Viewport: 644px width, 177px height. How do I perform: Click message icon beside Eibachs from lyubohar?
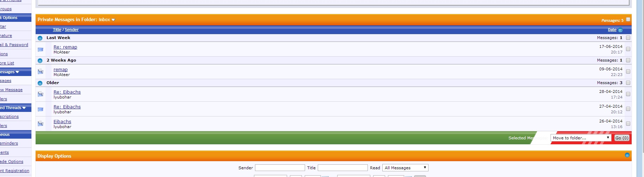[41, 124]
